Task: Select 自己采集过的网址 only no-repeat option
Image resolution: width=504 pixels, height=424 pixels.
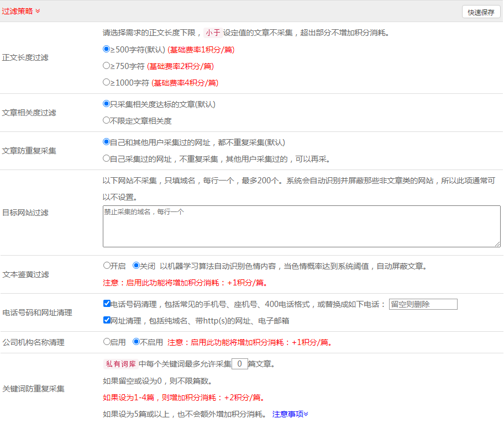Action: click(x=107, y=158)
